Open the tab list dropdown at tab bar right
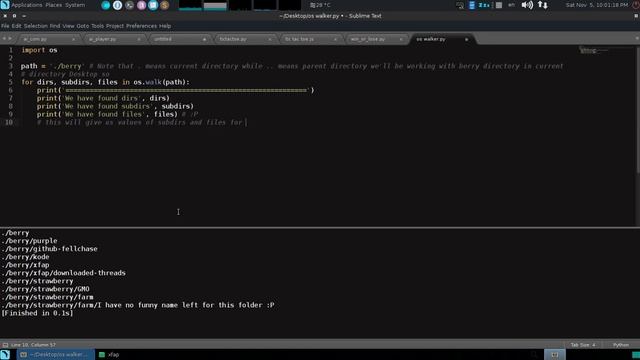The image size is (640, 360). pyautogui.click(x=637, y=39)
